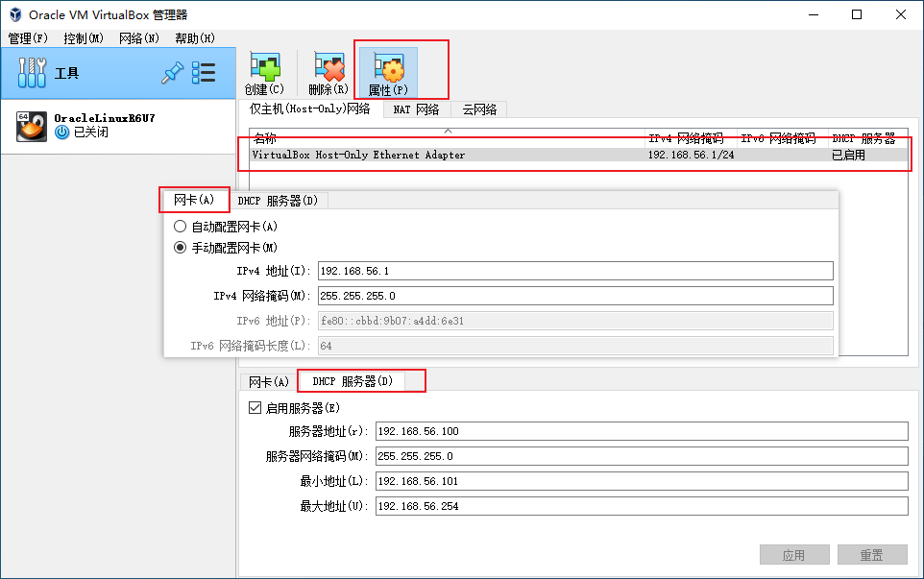The image size is (924, 579).
Task: Click the Create (创建) network adapter icon
Action: 265,69
